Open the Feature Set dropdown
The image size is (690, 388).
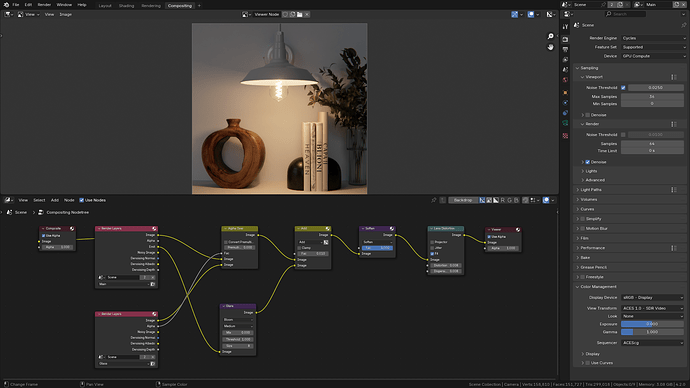(x=653, y=47)
